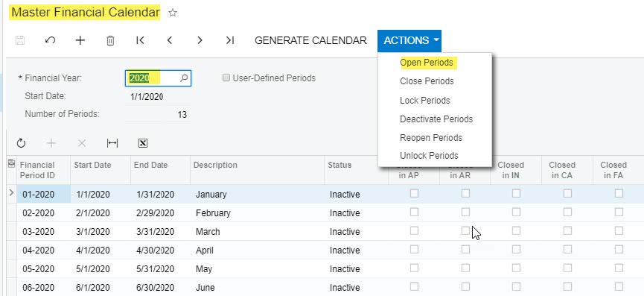Export grid to Excel icon
The height and width of the screenshot is (296, 644).
coord(143,143)
